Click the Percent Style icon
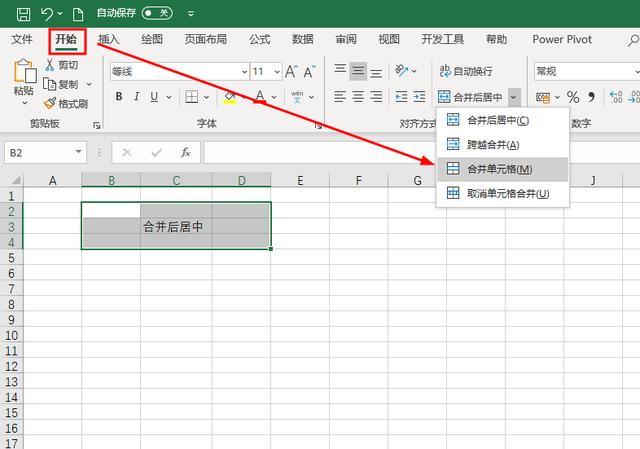Viewport: 640px width, 449px height. [x=573, y=97]
